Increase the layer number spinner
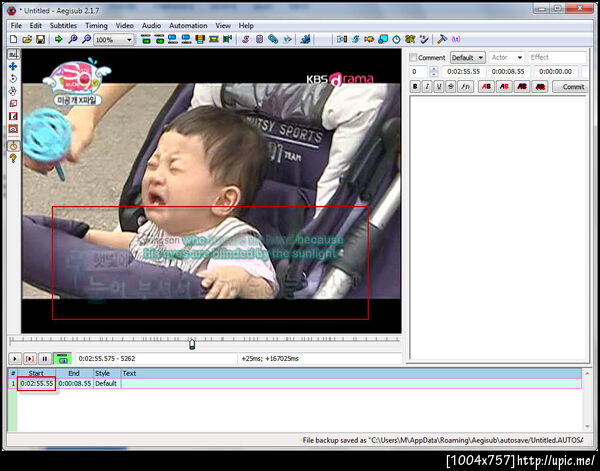This screenshot has width=600, height=471. (434, 69)
